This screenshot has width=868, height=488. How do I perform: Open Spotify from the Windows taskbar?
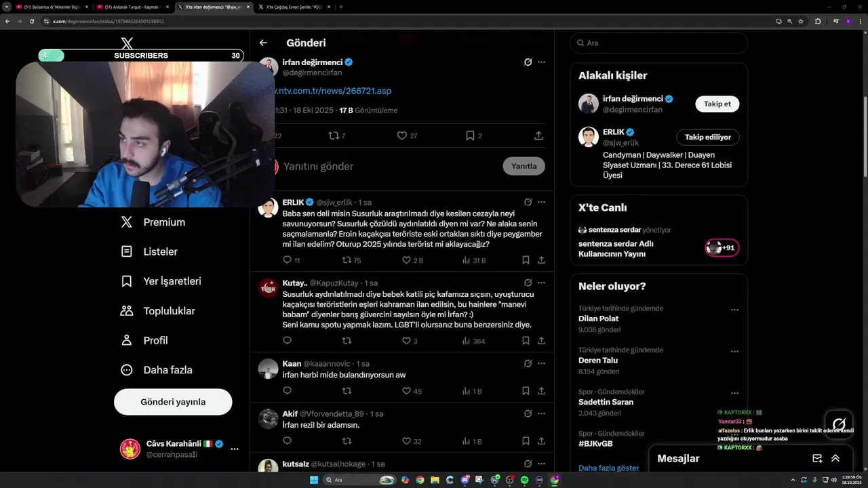coord(524,480)
